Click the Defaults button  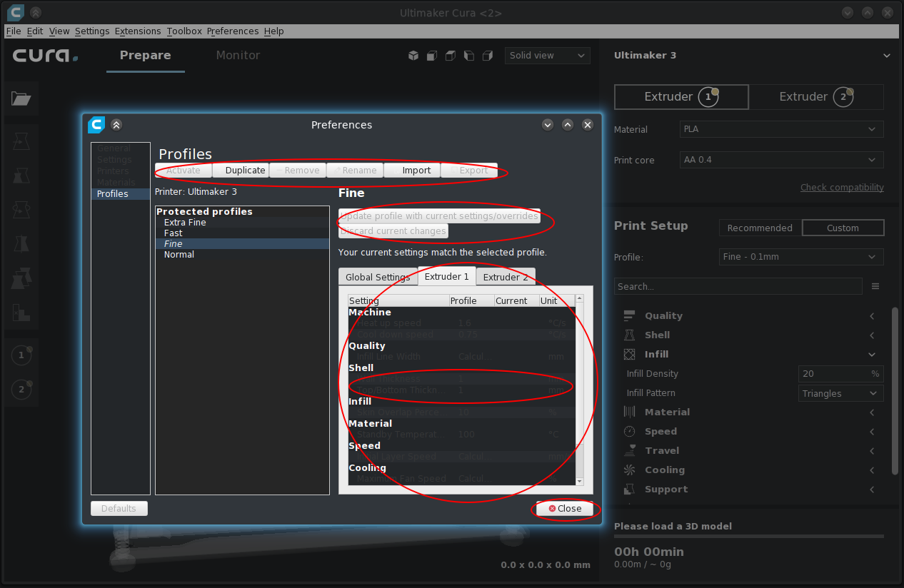click(119, 508)
